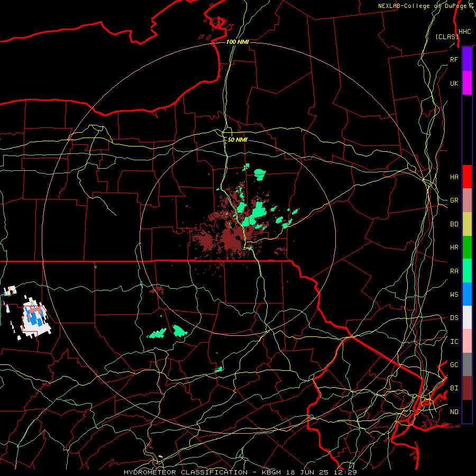Click the gray GC legend swatch
The height and width of the screenshot is (476, 476).
coord(467,364)
